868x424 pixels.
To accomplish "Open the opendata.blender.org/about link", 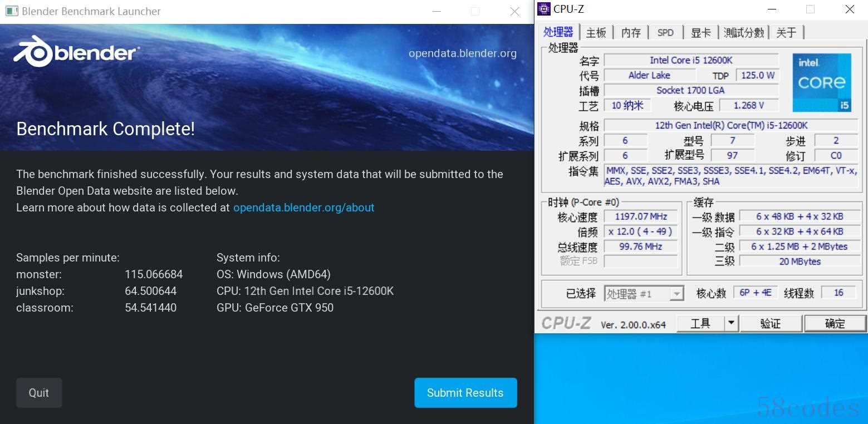I will [x=303, y=208].
